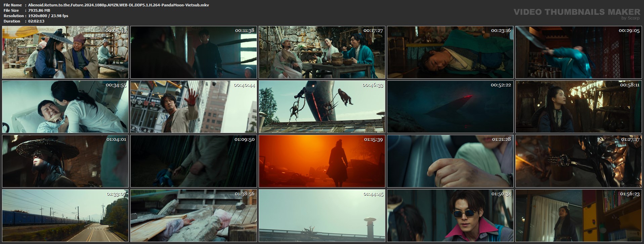Click the duration value 02:02:13

(36, 21)
